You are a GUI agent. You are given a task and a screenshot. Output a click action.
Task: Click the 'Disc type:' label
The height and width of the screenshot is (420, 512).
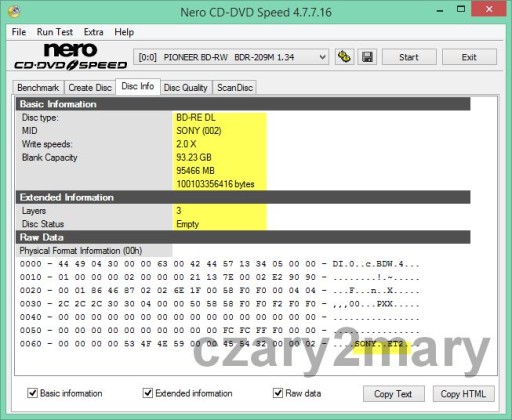pos(40,117)
